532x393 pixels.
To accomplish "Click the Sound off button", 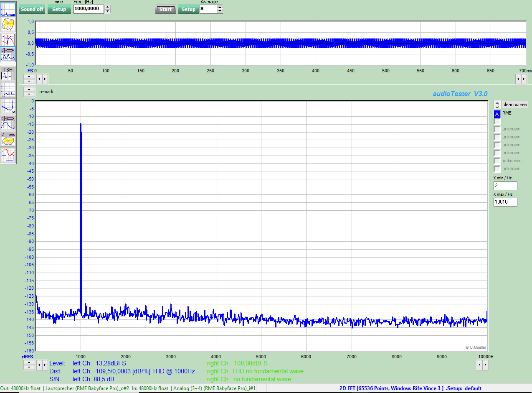I will (32, 9).
